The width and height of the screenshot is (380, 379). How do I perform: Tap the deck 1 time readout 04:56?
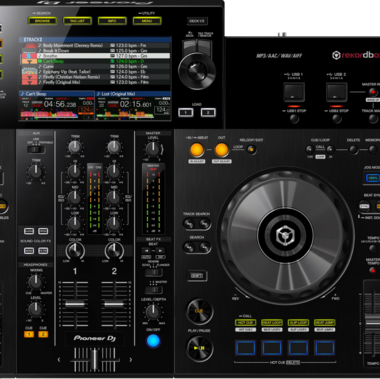point(59,104)
